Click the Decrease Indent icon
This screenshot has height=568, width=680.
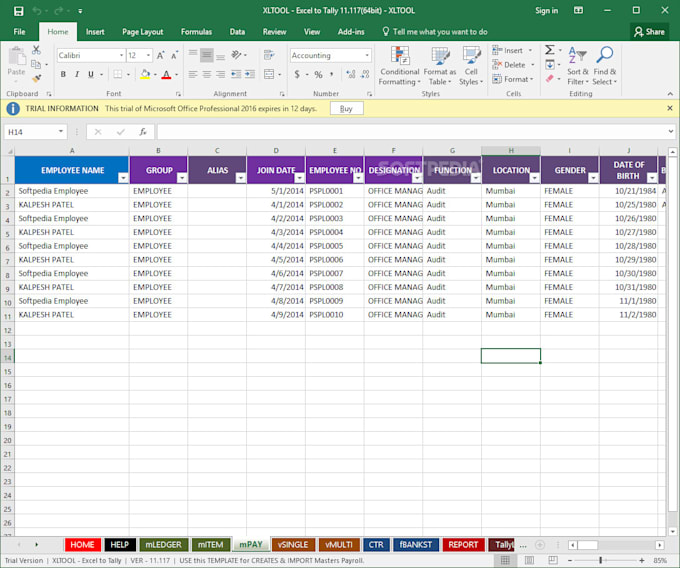[x=236, y=74]
